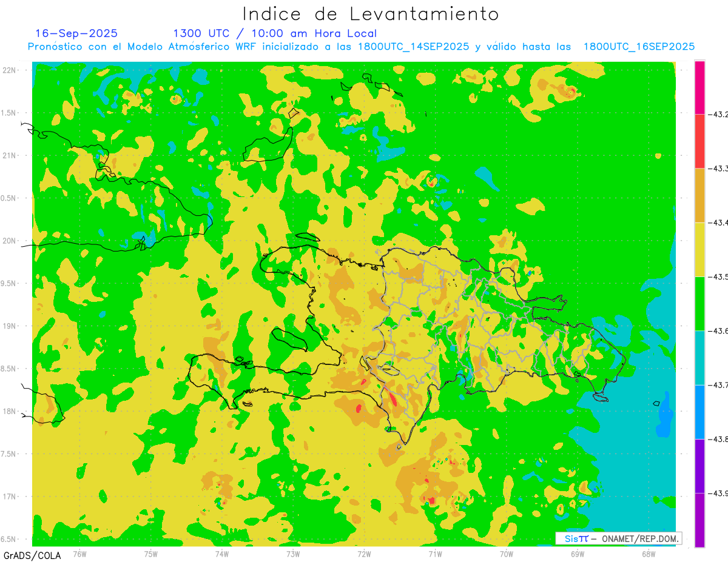The height and width of the screenshot is (562, 728).
Task: Select the legend value '-43.7'
Action: coord(719,385)
